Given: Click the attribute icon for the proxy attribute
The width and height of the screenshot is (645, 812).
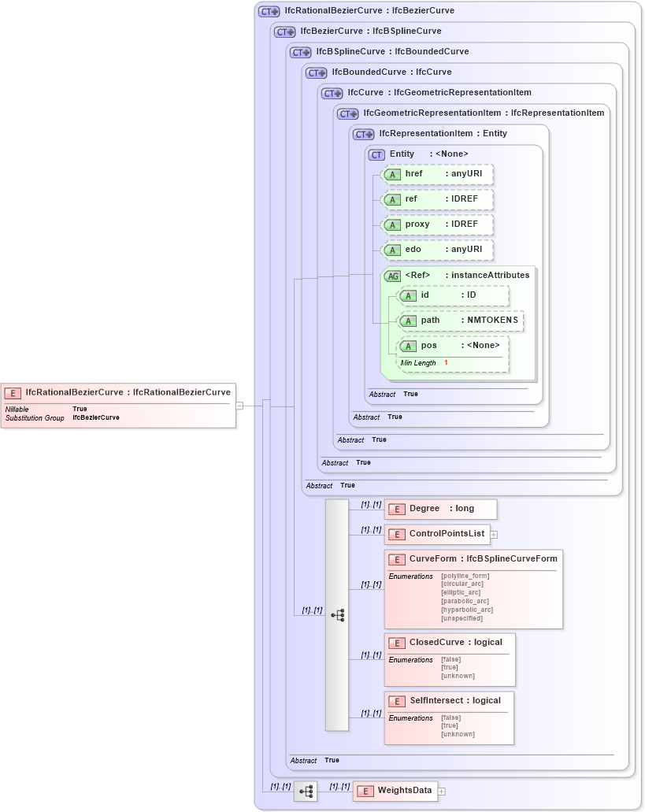Looking at the screenshot, I should (393, 224).
